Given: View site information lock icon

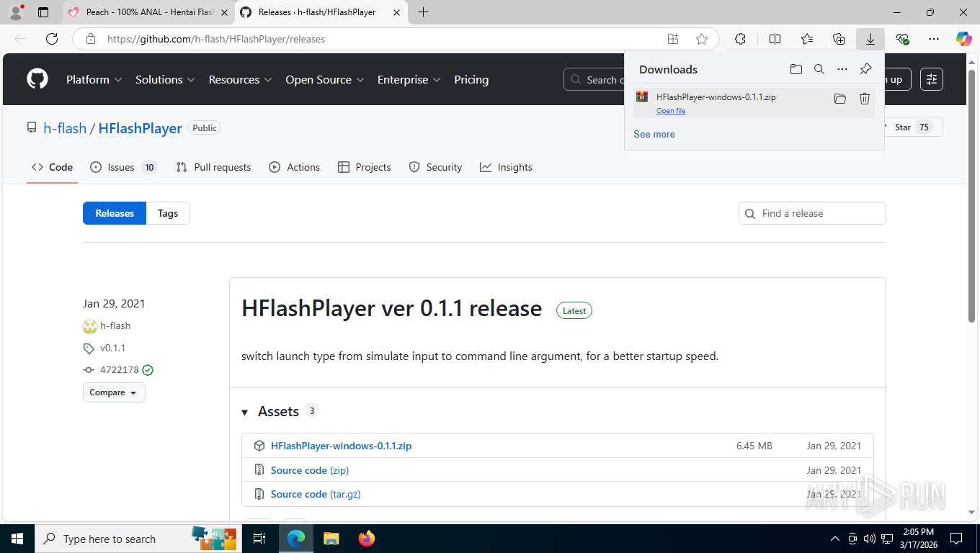Looking at the screenshot, I should [x=91, y=39].
